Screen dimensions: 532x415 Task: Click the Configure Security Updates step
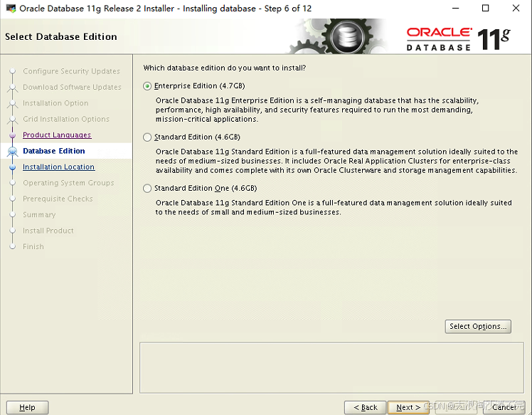72,71
